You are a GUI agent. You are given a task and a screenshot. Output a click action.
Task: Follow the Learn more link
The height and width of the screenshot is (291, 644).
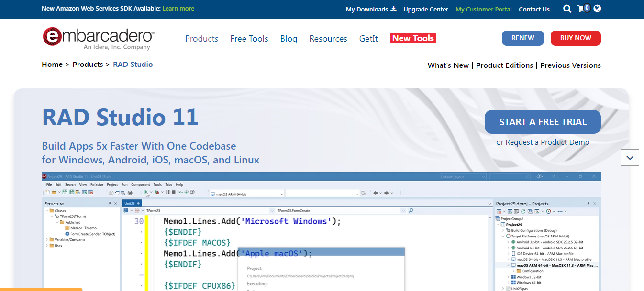click(178, 8)
